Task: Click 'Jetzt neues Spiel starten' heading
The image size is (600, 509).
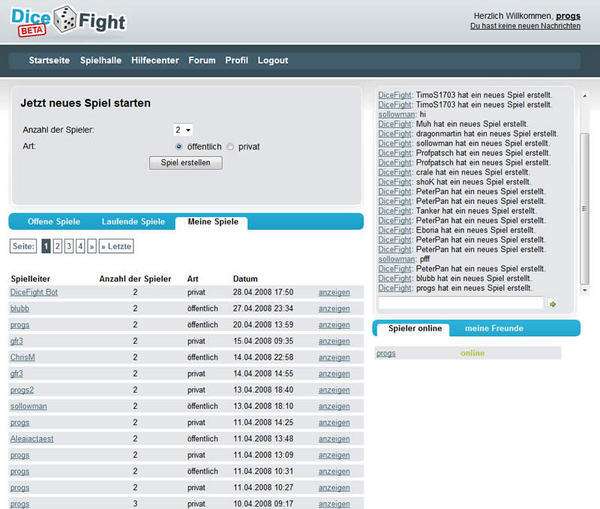Action: click(x=86, y=103)
